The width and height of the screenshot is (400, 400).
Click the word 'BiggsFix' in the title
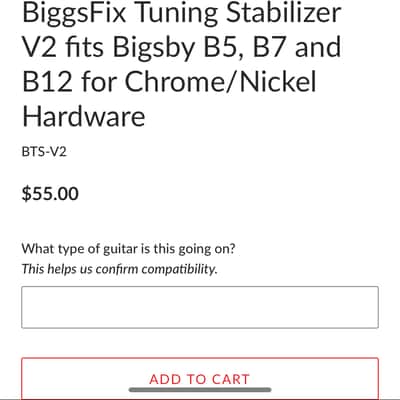pos(74,13)
